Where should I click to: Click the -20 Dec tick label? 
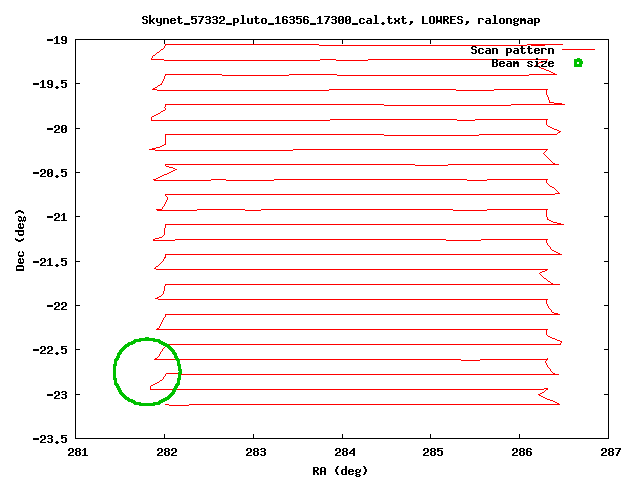(x=57, y=129)
